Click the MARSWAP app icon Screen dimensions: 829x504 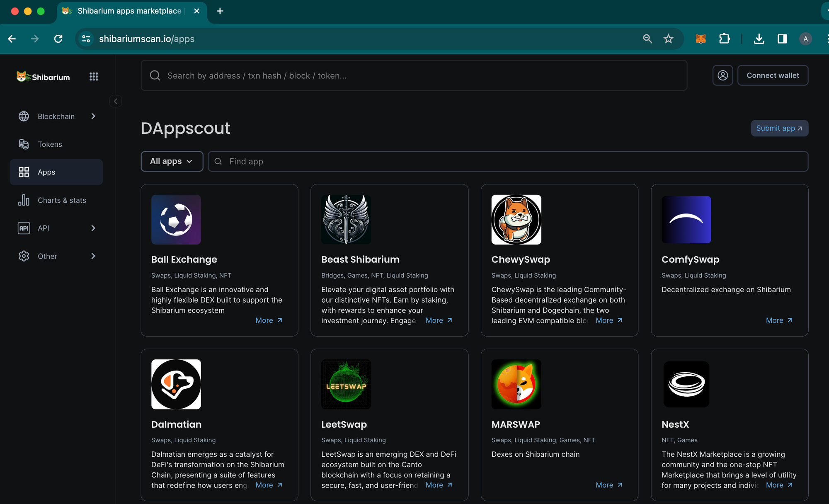[x=516, y=384]
